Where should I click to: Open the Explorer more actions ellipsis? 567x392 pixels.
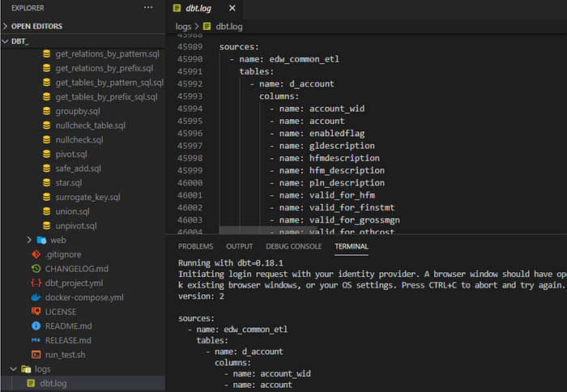click(148, 7)
